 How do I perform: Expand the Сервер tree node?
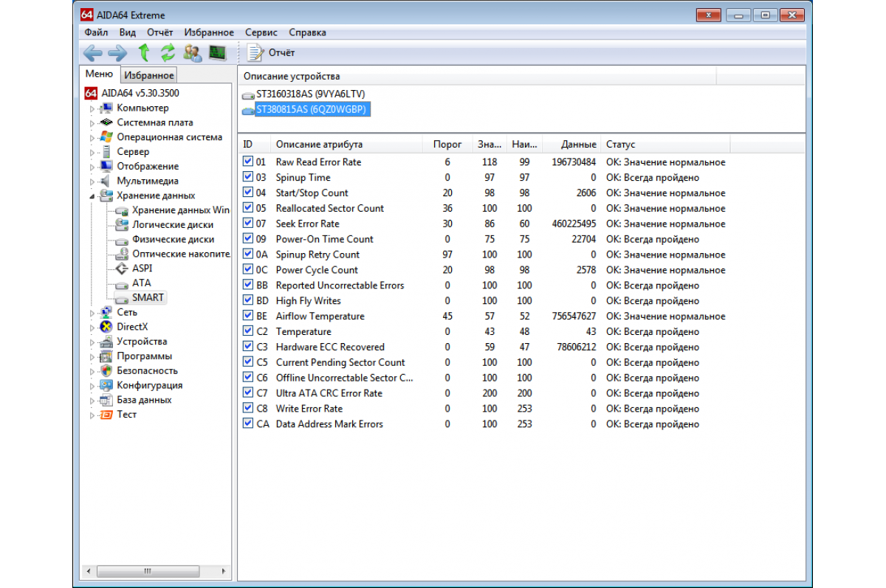coord(93,152)
